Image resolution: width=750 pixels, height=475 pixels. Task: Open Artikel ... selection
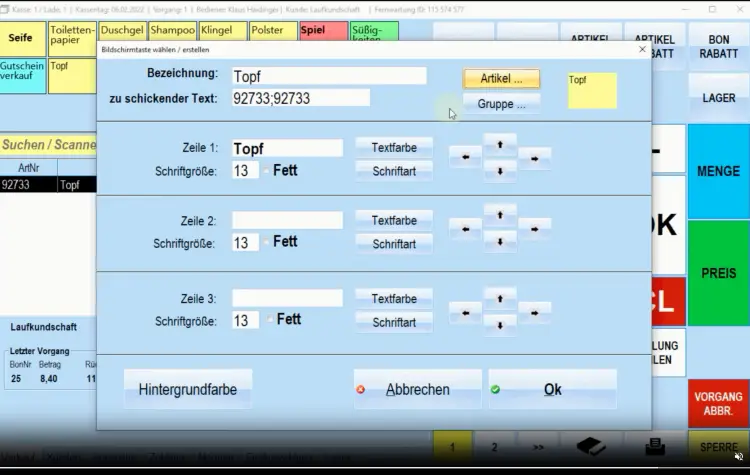[501, 78]
